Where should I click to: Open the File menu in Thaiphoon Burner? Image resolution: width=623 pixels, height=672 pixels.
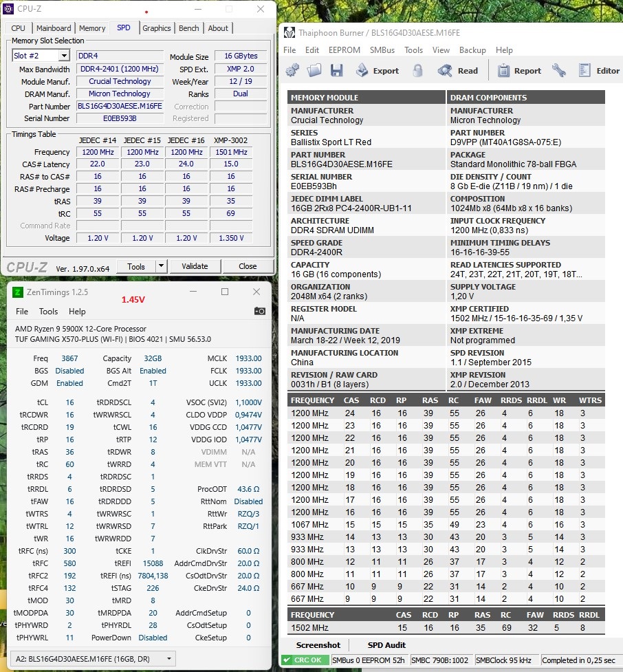[289, 50]
